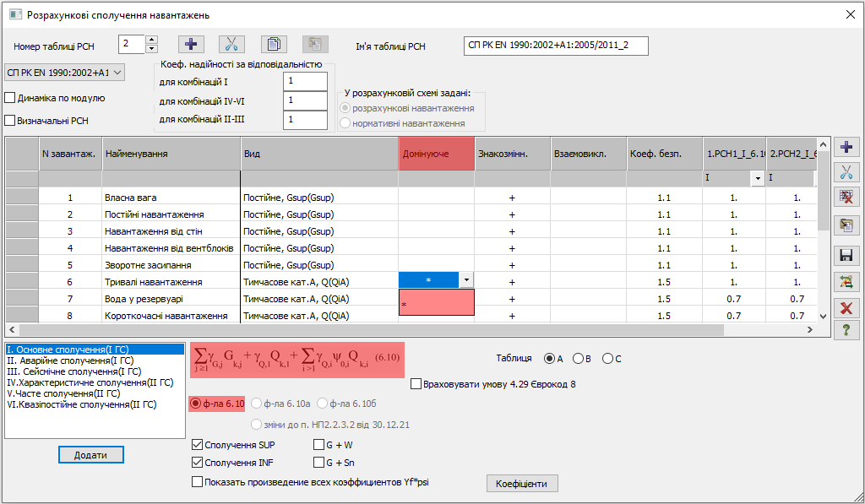The width and height of the screenshot is (865, 504).
Task: Expand the Домінуюче dropdown in row 6
Action: [466, 280]
